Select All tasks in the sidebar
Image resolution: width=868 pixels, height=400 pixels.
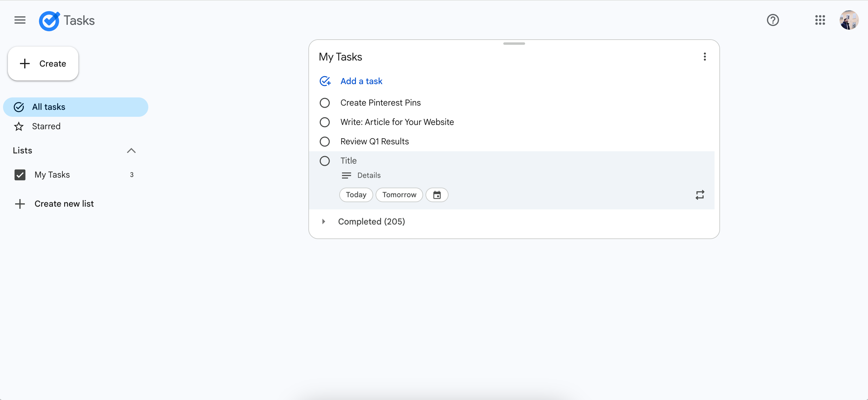(x=48, y=107)
